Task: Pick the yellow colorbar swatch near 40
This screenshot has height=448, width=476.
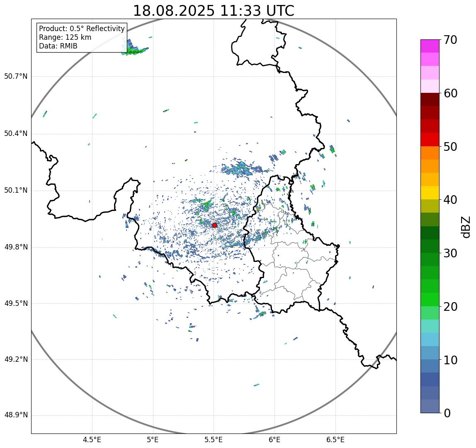Action: tap(430, 193)
